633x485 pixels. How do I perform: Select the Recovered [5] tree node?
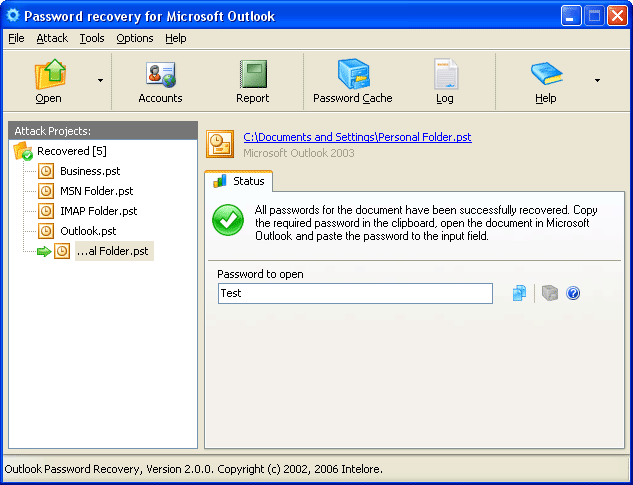point(72,151)
